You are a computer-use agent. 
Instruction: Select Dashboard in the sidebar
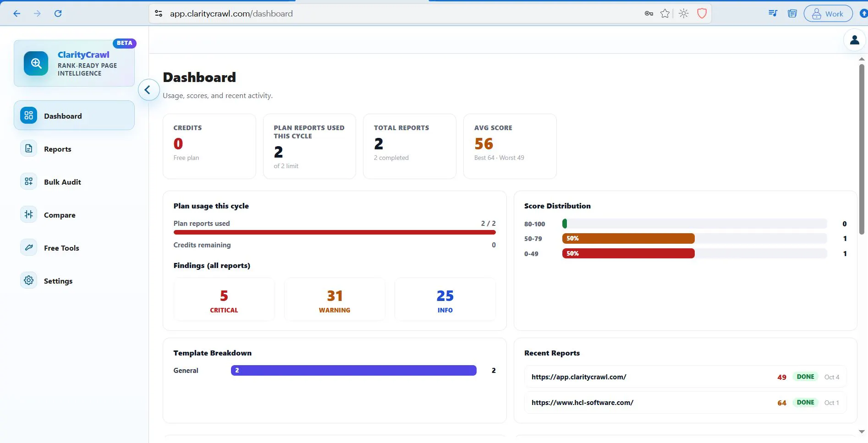coord(74,116)
